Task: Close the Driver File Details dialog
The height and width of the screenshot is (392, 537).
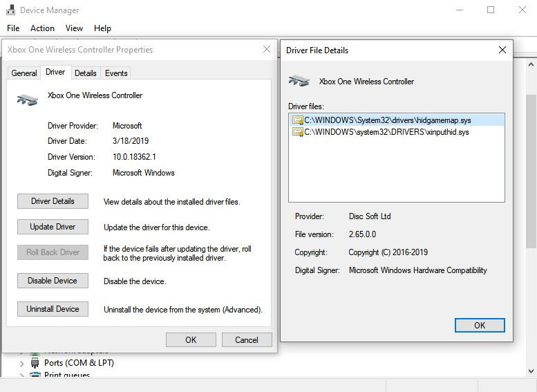Action: (502, 50)
